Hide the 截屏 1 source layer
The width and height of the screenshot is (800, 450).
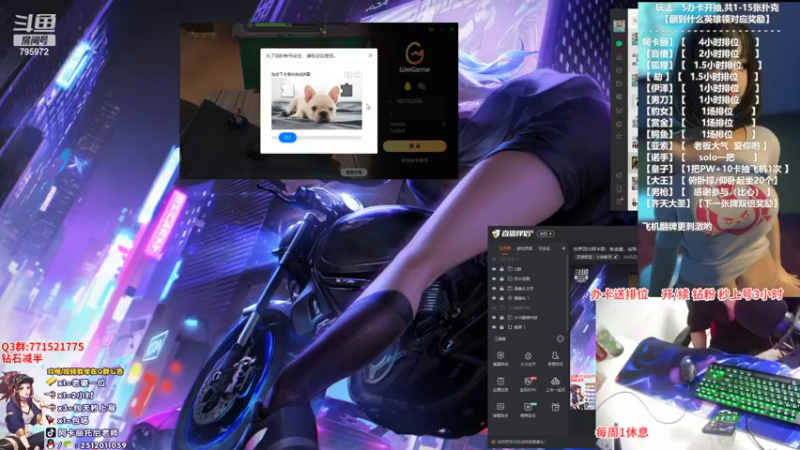[494, 327]
